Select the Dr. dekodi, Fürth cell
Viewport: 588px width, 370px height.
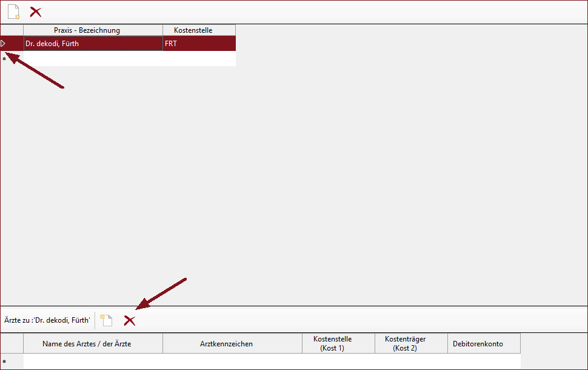(x=93, y=44)
